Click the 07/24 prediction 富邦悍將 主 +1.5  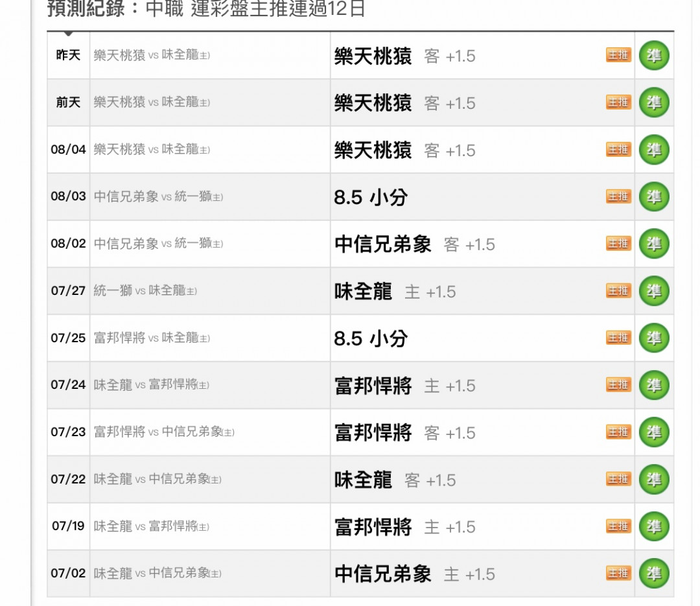coord(405,386)
